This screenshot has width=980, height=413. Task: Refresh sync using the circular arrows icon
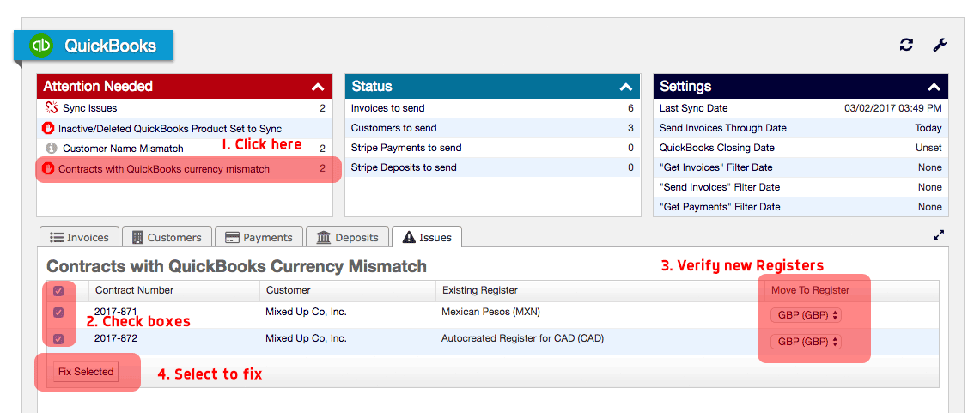point(906,45)
